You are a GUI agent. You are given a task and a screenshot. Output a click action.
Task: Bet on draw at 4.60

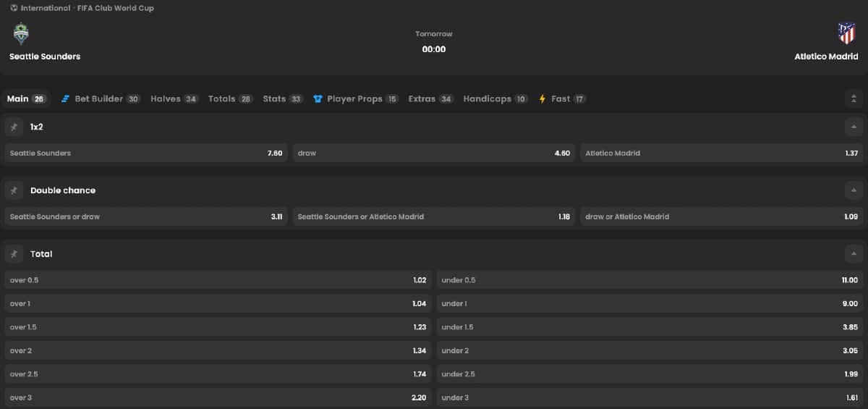click(x=434, y=153)
